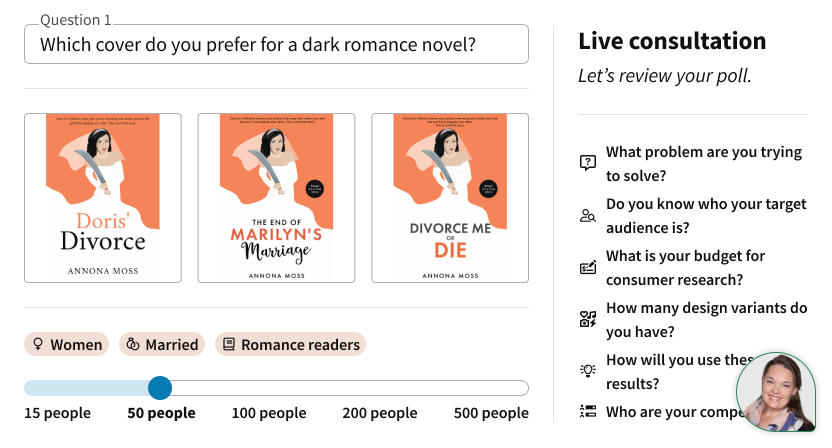832x448 pixels.
Task: Click the book icon in Romance readers tag
Action: [x=229, y=344]
